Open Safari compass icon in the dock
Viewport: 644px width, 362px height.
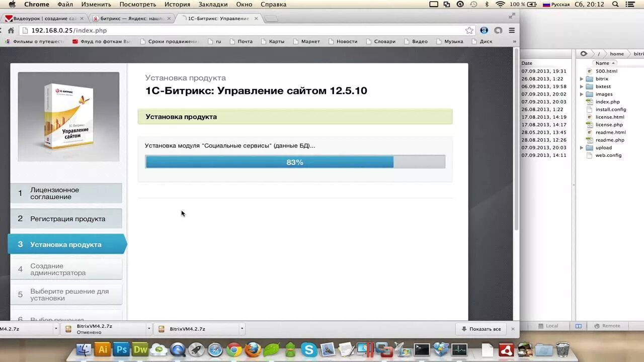215,349
